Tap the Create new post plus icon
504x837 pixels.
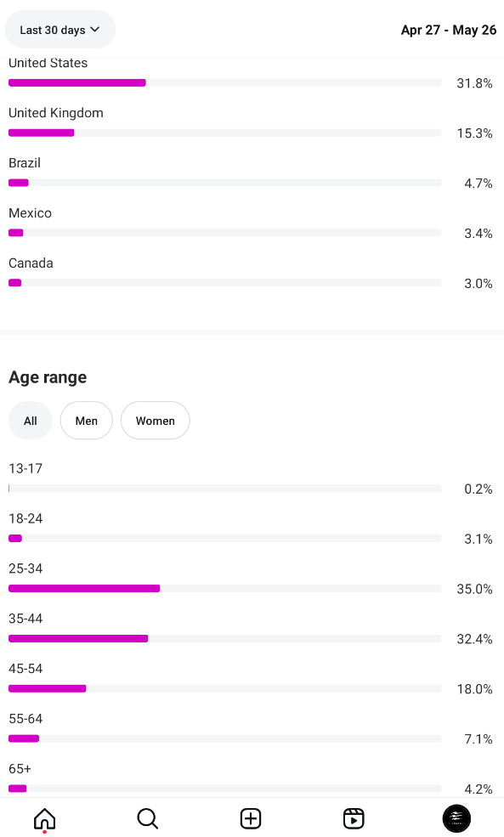pyautogui.click(x=251, y=818)
